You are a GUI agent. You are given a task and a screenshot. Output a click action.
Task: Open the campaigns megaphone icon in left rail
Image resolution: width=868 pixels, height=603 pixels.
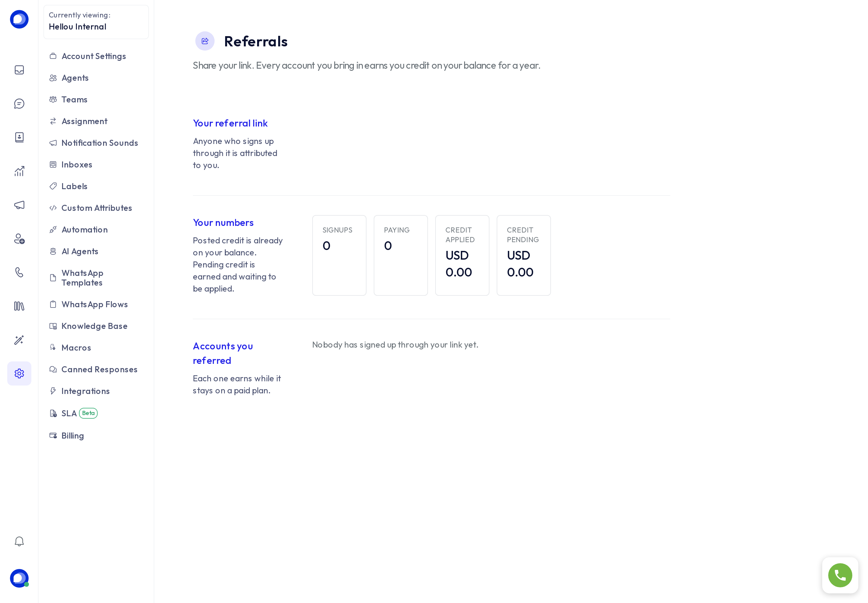pos(19,205)
